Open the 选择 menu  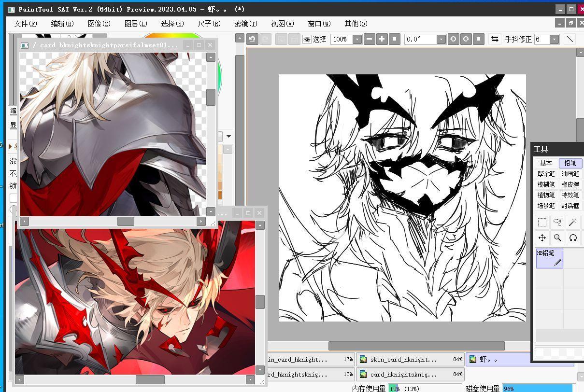(172, 24)
